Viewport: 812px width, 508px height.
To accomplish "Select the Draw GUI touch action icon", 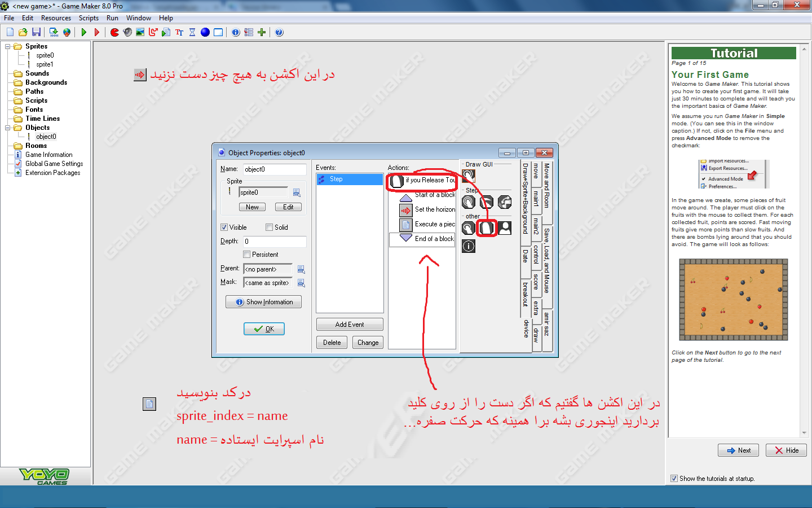I will [x=469, y=176].
